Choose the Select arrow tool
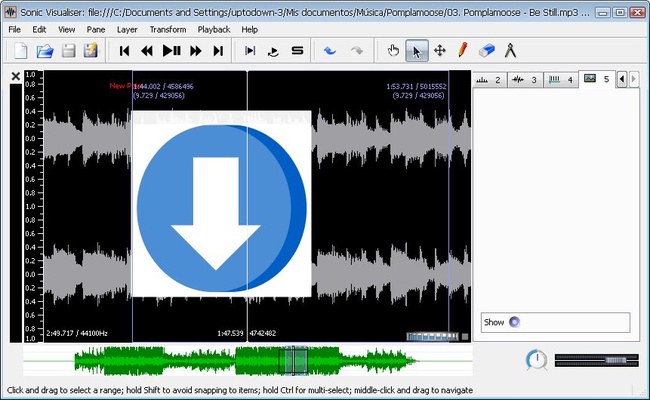The width and height of the screenshot is (650, 400). point(417,51)
